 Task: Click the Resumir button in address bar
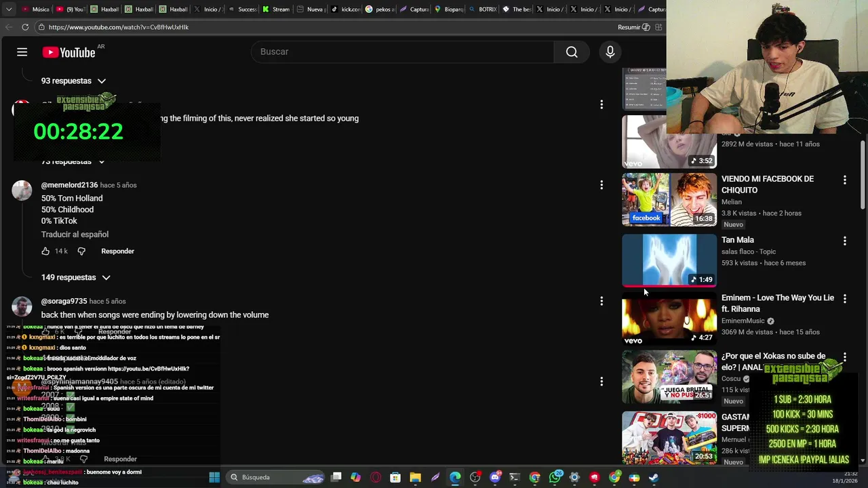(x=634, y=27)
